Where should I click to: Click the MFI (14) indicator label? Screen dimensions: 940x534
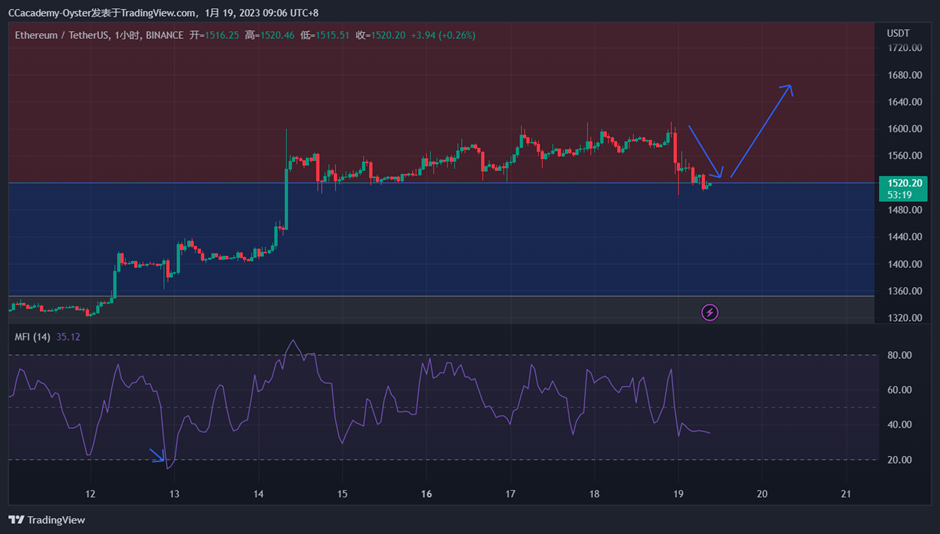(x=32, y=337)
